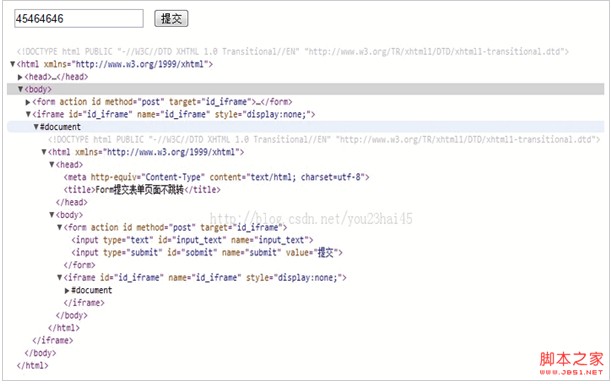Click the id="sobmit" attribute text
The width and height of the screenshot is (611, 384).
[x=191, y=253]
